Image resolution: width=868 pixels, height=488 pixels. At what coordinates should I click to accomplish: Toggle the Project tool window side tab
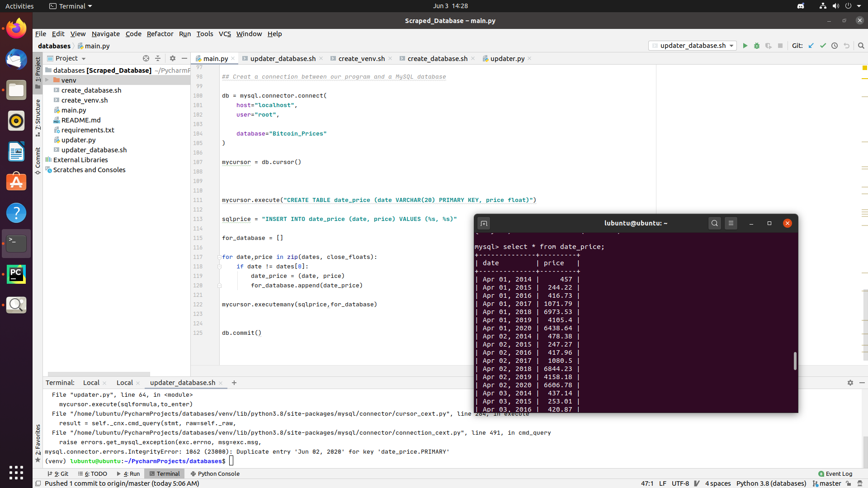(38, 72)
